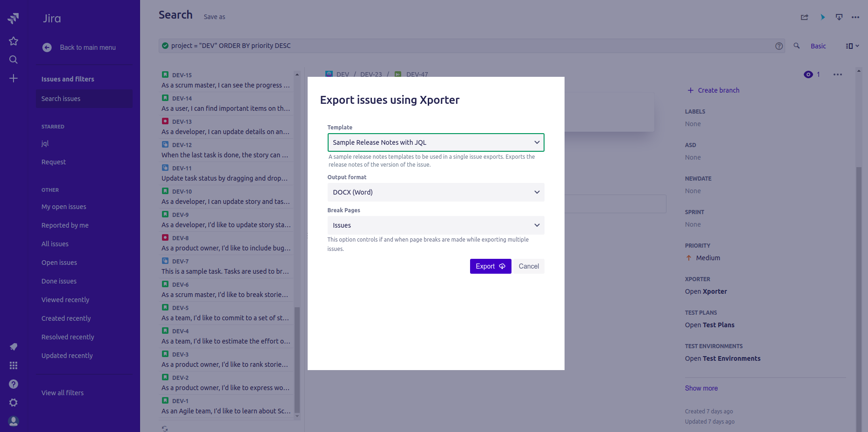Click the share icon in the search header
The width and height of the screenshot is (868, 432).
[x=804, y=17]
